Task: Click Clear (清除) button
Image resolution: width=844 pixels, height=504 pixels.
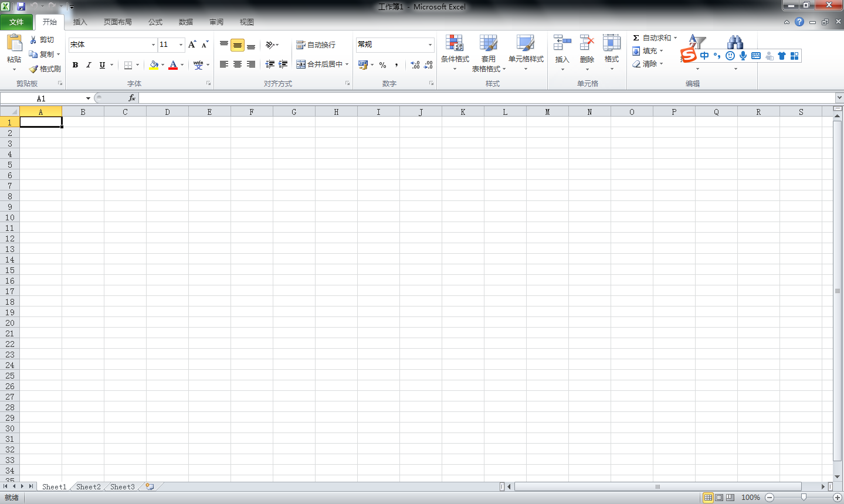Action: coord(648,64)
